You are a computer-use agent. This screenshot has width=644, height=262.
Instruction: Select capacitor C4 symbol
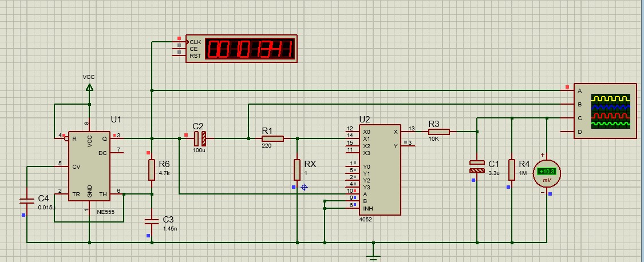point(27,201)
